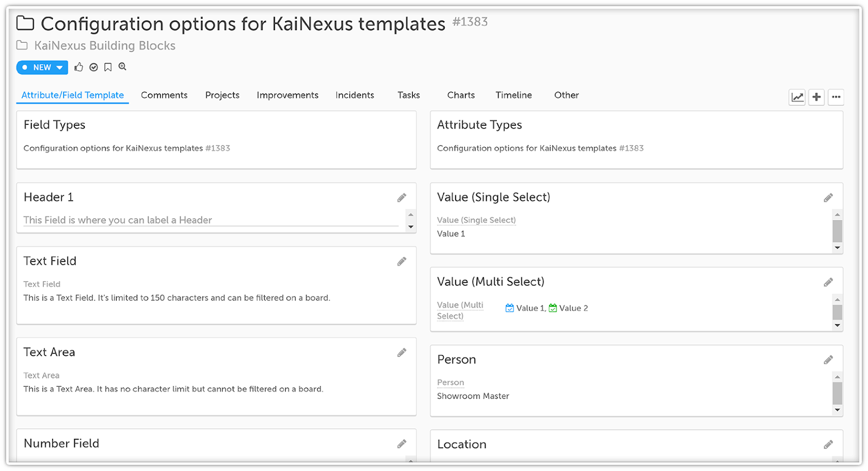Click the 'Location' card heading
868x471 pixels.
click(462, 444)
